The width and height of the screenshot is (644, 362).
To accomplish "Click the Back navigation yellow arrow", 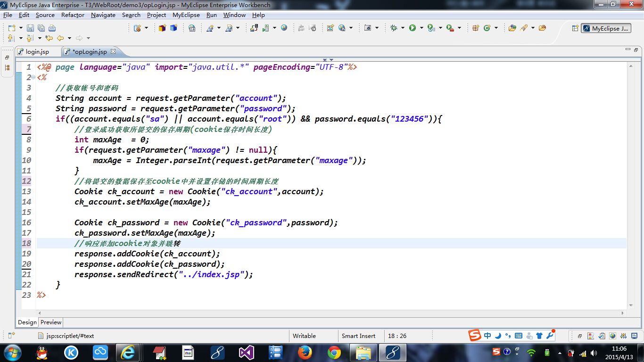I will (x=60, y=38).
